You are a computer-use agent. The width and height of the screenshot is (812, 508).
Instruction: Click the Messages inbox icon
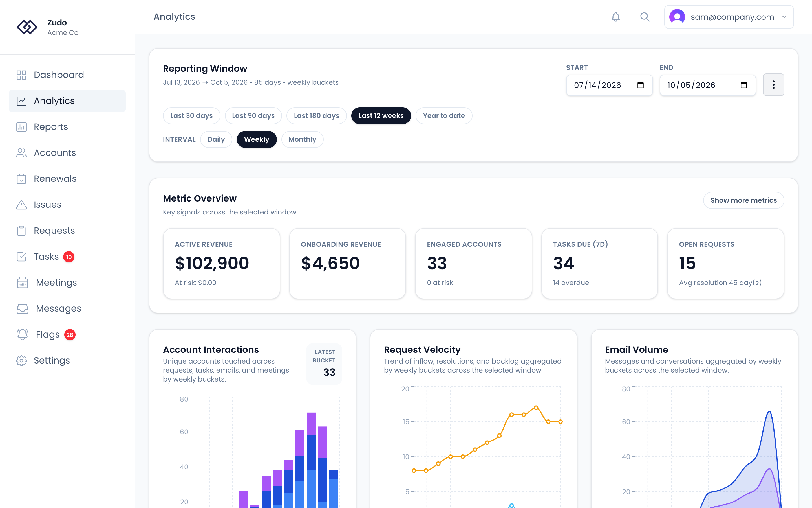click(23, 309)
